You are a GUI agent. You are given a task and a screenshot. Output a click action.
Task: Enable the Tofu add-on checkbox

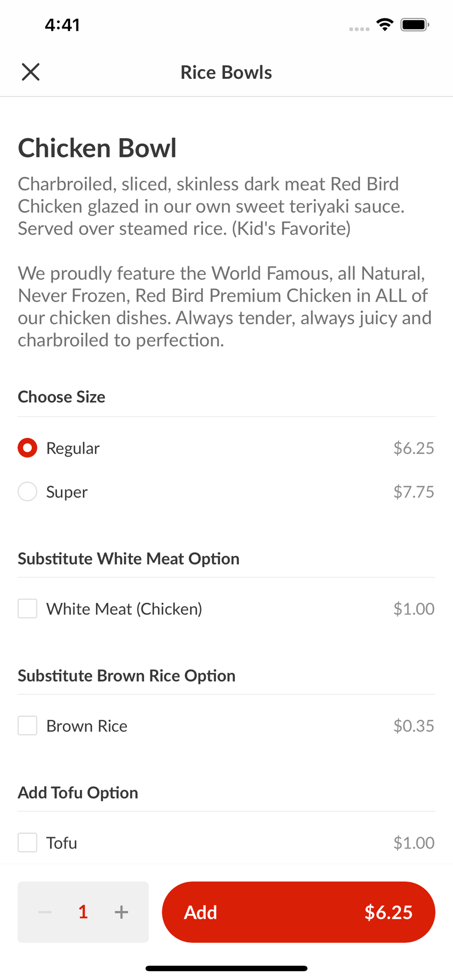[x=27, y=843]
